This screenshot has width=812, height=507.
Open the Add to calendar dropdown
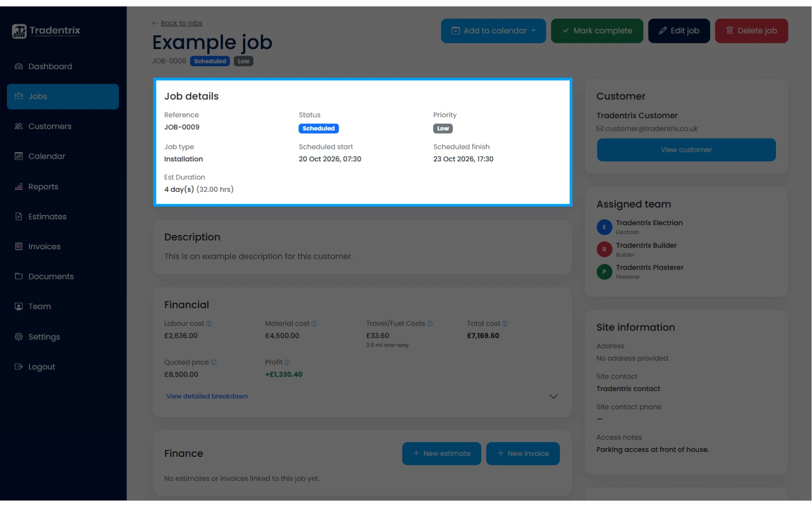point(493,31)
